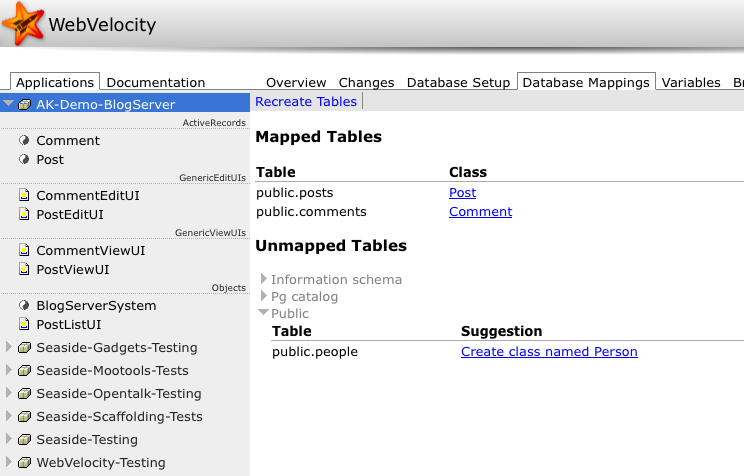The image size is (744, 476).
Task: Select PostViewUI in the tree
Action: 73,270
